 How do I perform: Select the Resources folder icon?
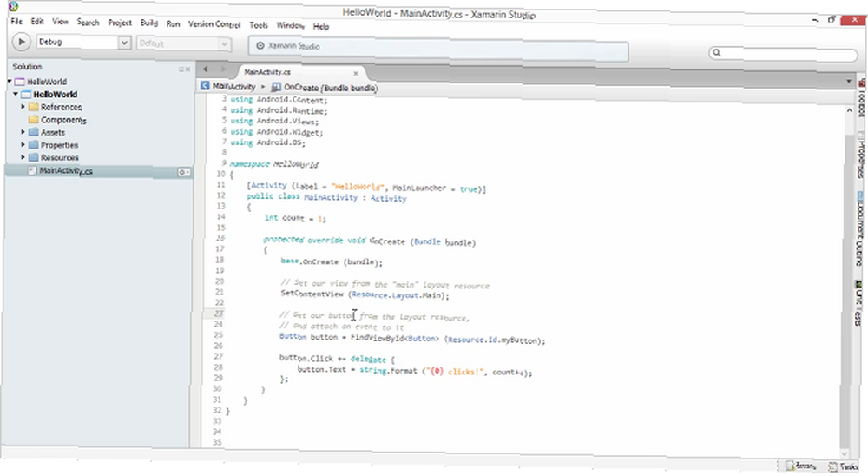[33, 157]
